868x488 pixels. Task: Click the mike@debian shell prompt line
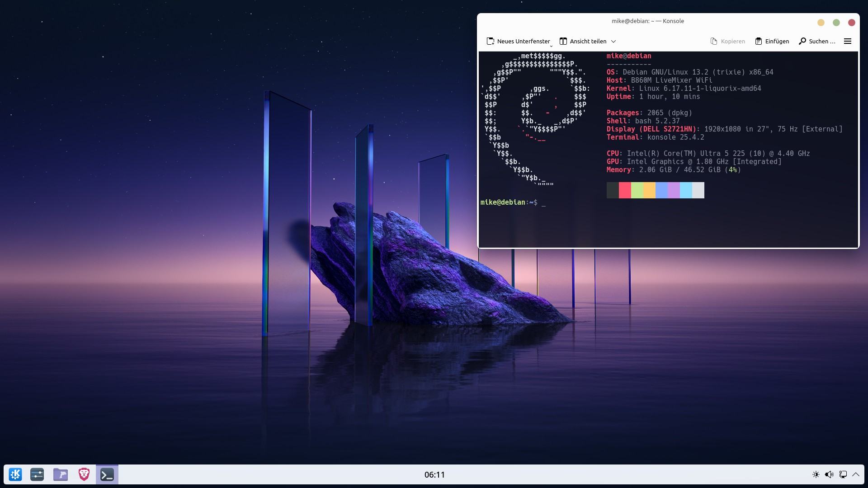(x=509, y=202)
